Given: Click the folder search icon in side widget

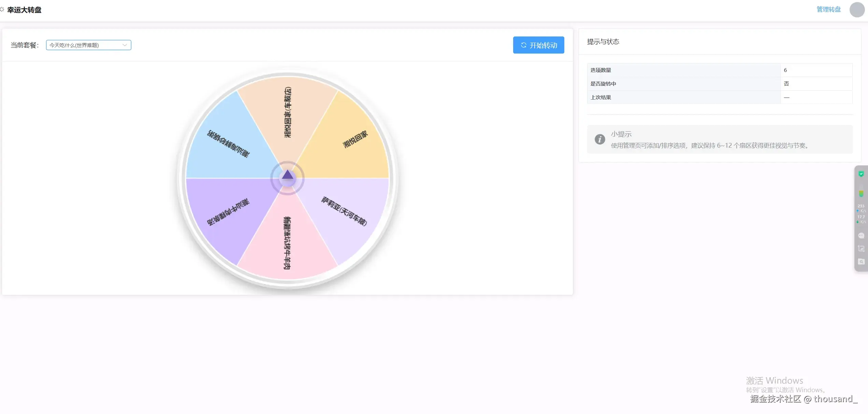Looking at the screenshot, I should pyautogui.click(x=861, y=262).
